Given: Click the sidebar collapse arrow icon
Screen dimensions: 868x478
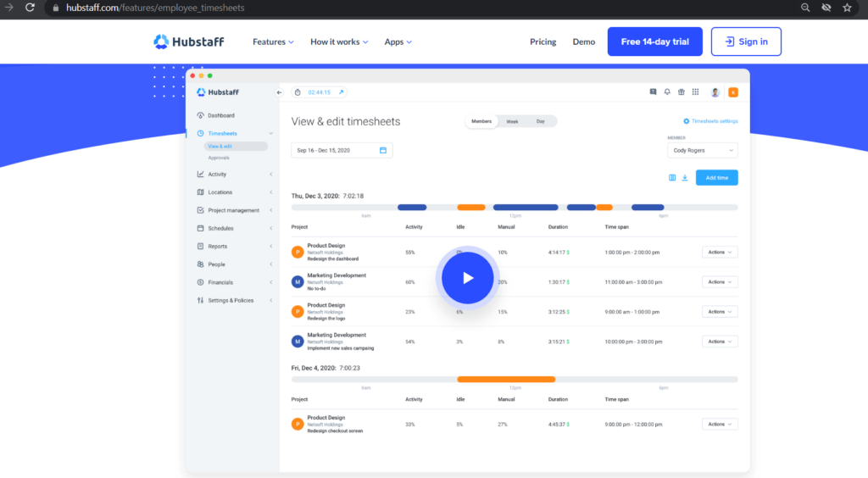Looking at the screenshot, I should click(279, 92).
